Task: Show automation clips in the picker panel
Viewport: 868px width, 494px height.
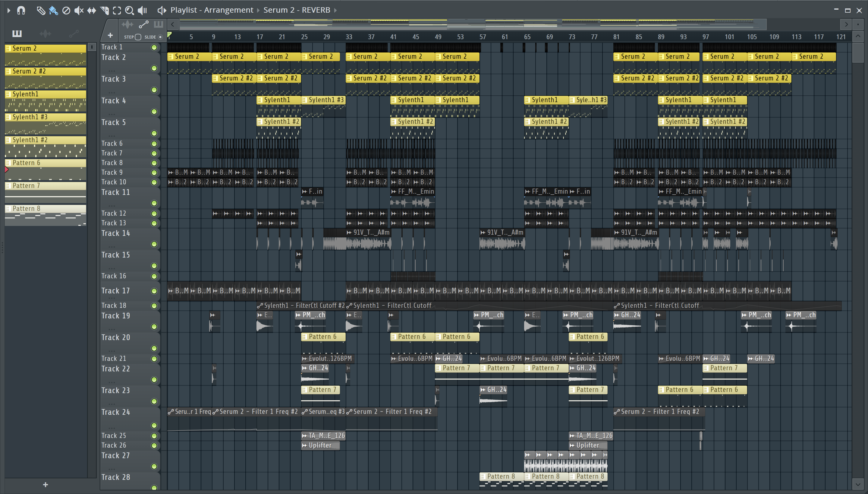Action: point(74,34)
